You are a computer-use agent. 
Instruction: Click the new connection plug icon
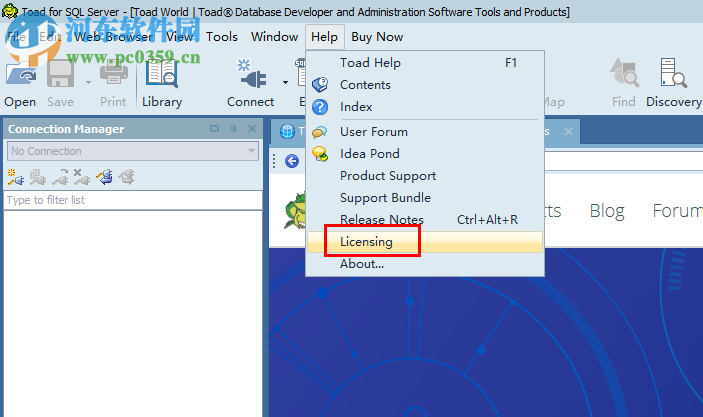pyautogui.click(x=16, y=177)
